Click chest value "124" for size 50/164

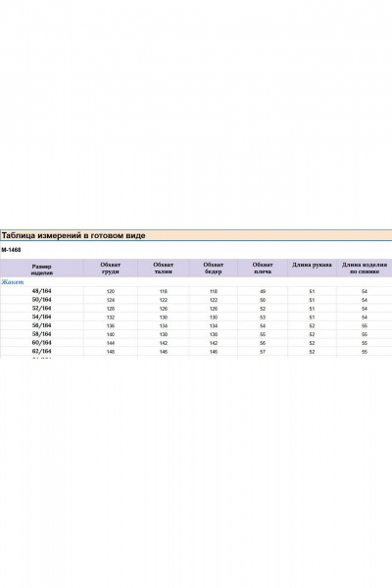[x=111, y=300]
